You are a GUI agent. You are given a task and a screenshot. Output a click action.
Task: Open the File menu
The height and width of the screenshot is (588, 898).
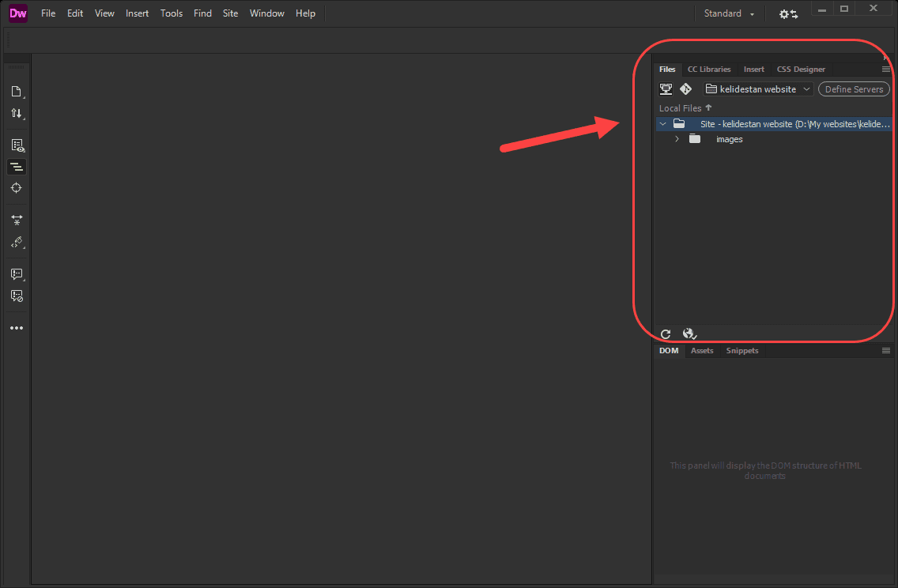pos(48,13)
